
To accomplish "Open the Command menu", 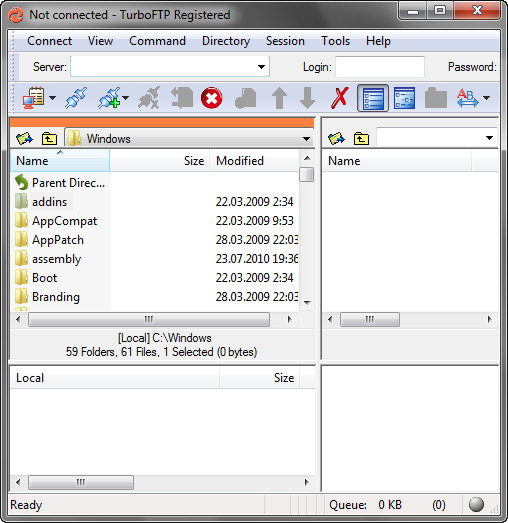I will tap(157, 41).
